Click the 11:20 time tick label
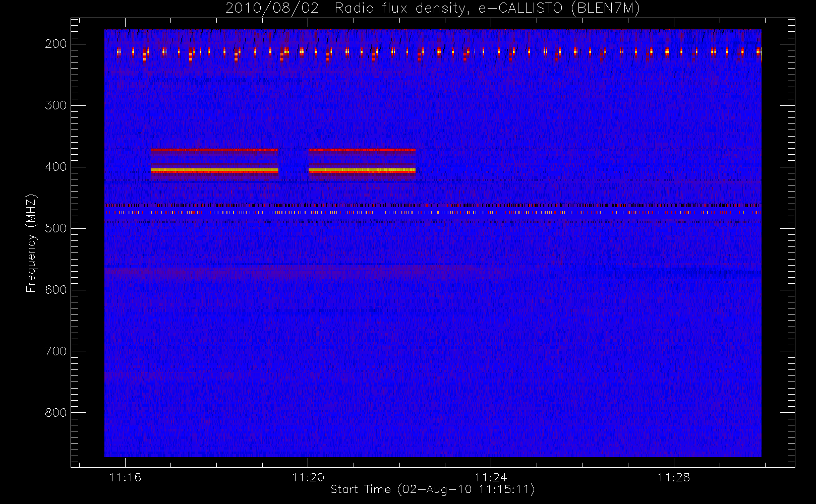Viewport: 816px width, 504px height. pos(308,477)
